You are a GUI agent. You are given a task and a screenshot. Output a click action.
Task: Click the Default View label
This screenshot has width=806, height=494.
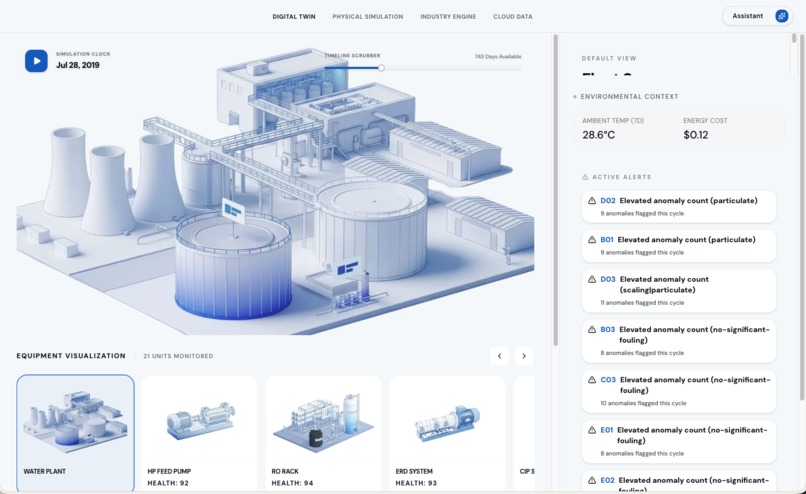pyautogui.click(x=609, y=59)
